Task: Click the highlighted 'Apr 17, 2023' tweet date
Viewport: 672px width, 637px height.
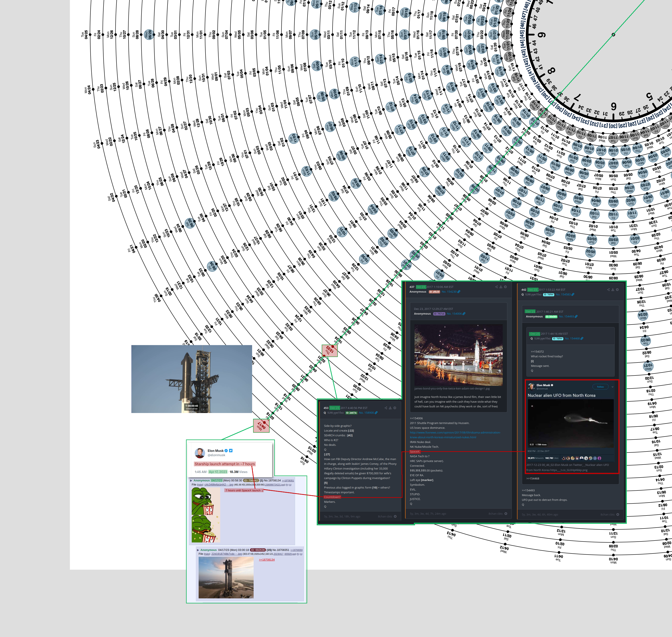Action: (218, 472)
